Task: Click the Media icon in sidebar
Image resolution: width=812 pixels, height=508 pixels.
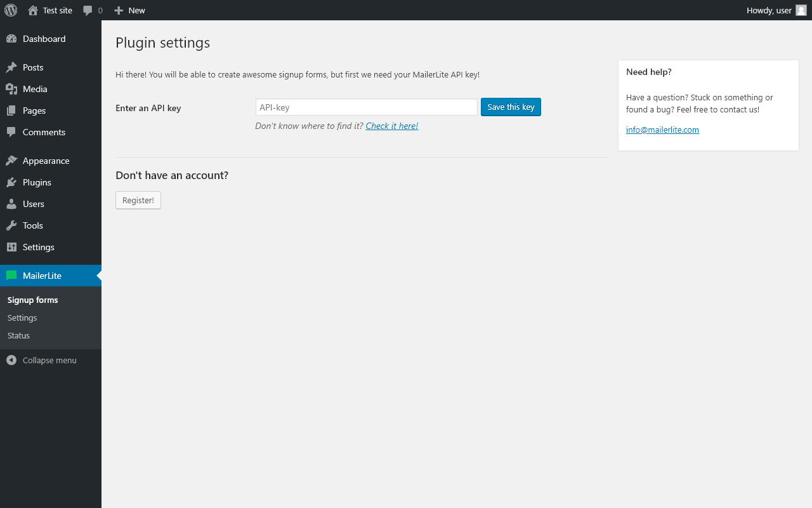Action: [11, 89]
